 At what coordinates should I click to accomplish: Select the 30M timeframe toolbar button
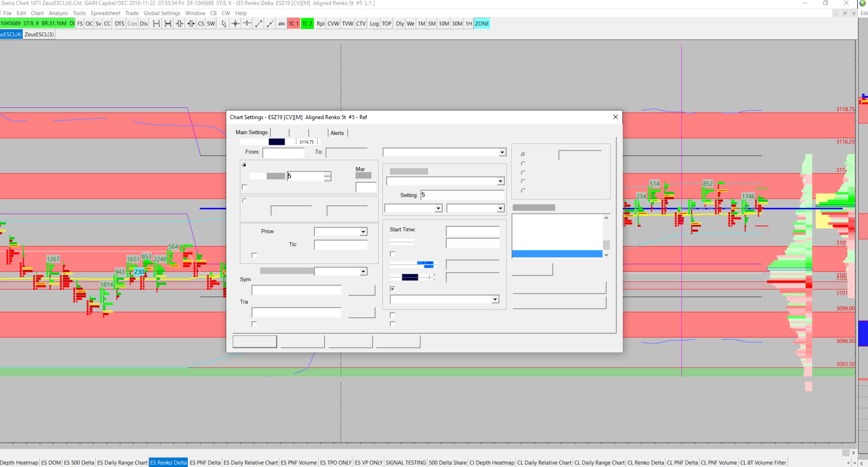click(457, 24)
